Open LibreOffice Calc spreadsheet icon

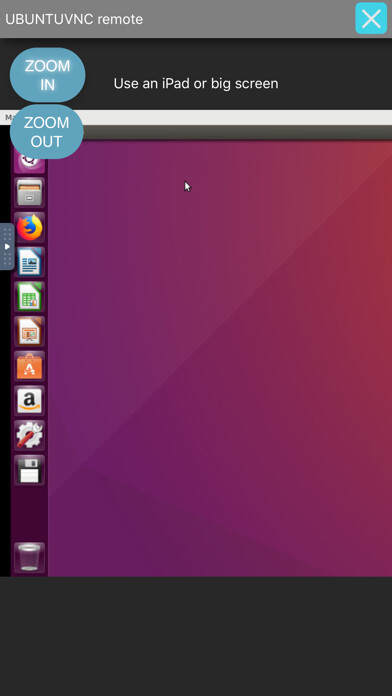coord(29,297)
